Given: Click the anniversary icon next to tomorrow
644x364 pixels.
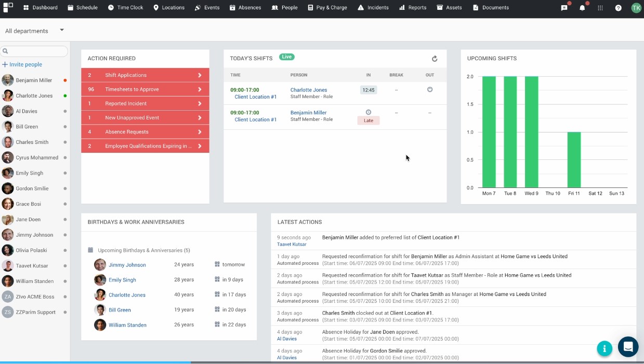Looking at the screenshot, I should tap(217, 264).
